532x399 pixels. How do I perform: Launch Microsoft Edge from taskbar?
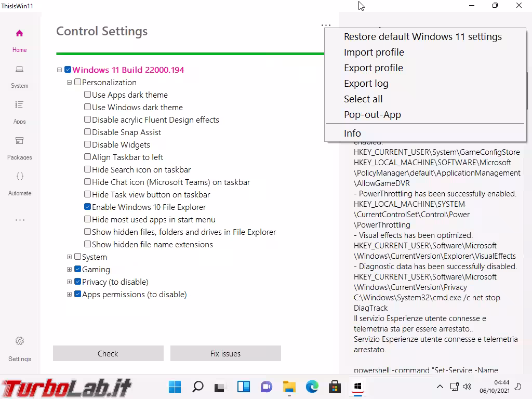pyautogui.click(x=312, y=387)
